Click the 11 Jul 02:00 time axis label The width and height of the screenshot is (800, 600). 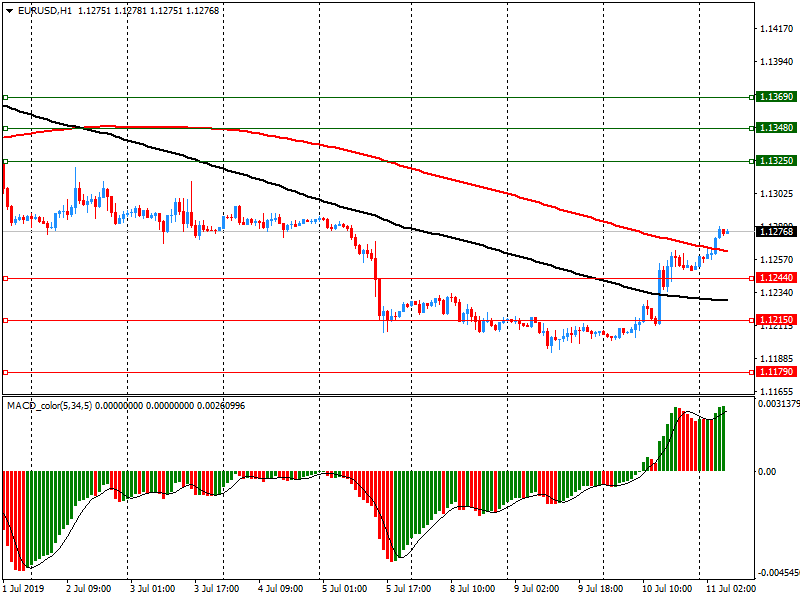tap(731, 588)
